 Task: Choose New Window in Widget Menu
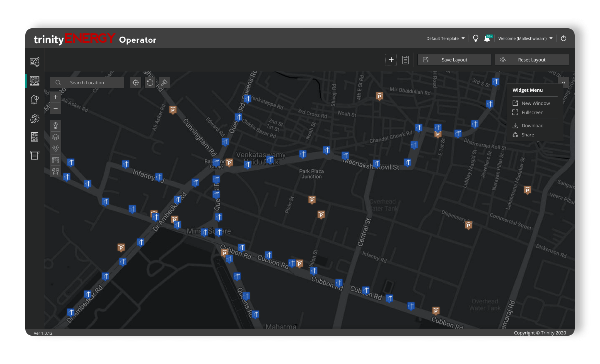click(x=531, y=103)
